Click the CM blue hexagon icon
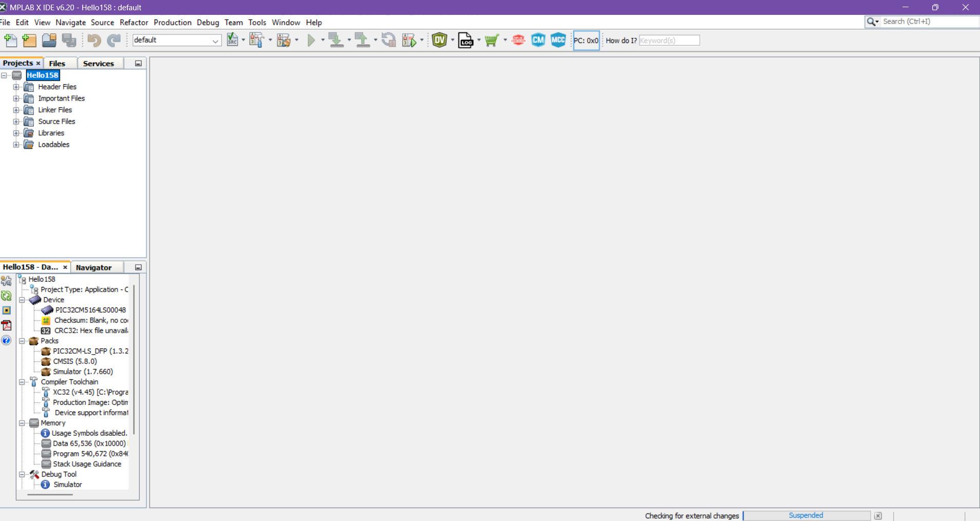 pos(538,40)
